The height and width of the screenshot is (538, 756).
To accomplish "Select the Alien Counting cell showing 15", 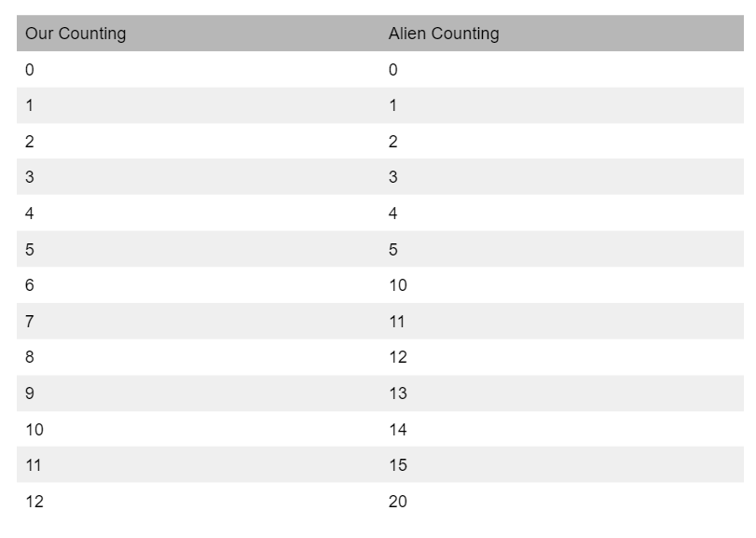I will (398, 465).
